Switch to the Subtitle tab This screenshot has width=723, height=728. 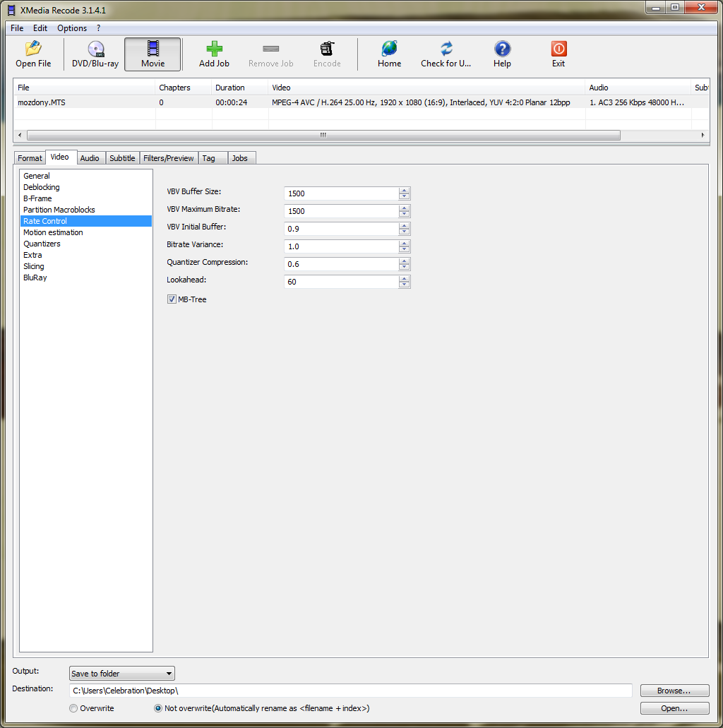point(122,158)
